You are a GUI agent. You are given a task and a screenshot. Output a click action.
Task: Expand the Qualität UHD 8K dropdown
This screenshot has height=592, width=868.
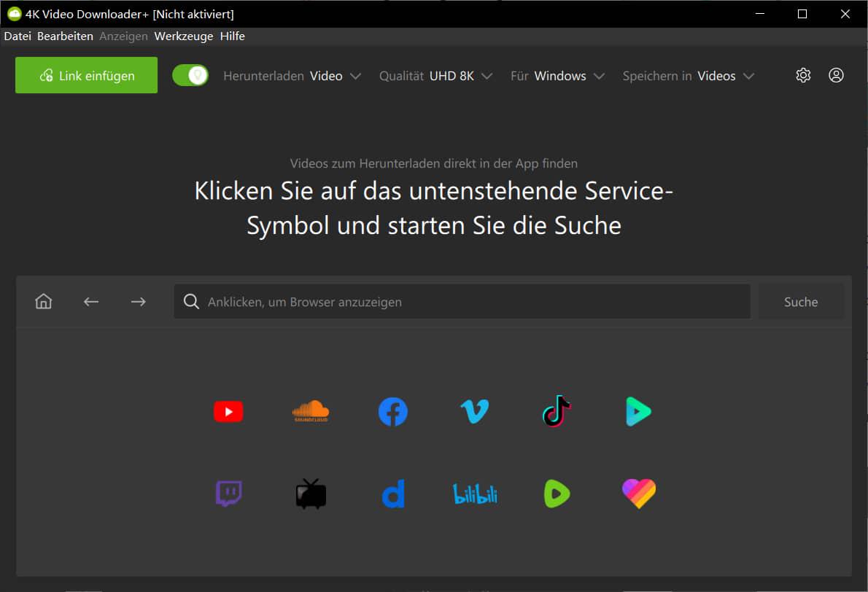(x=435, y=76)
